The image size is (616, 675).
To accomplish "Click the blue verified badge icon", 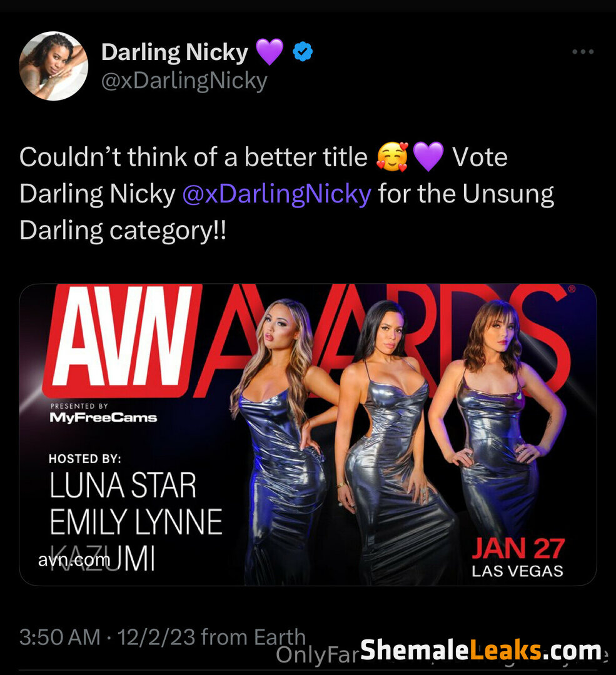I will (x=303, y=52).
